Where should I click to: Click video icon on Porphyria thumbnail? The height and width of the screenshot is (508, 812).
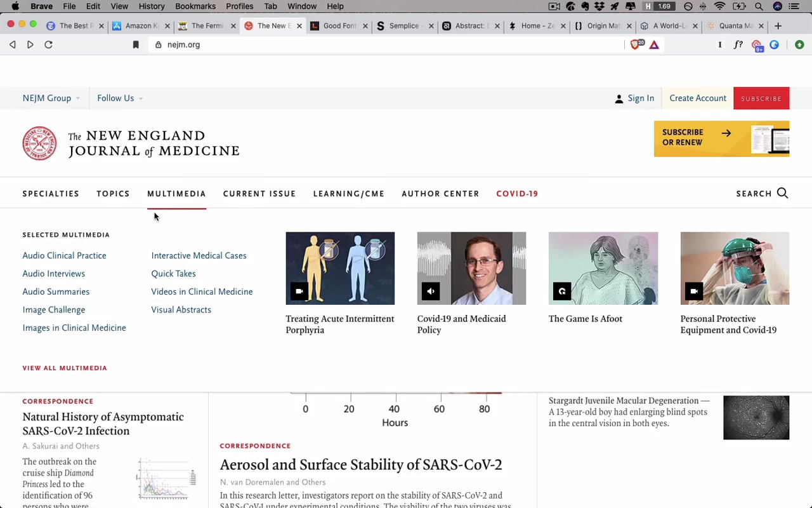tap(299, 291)
